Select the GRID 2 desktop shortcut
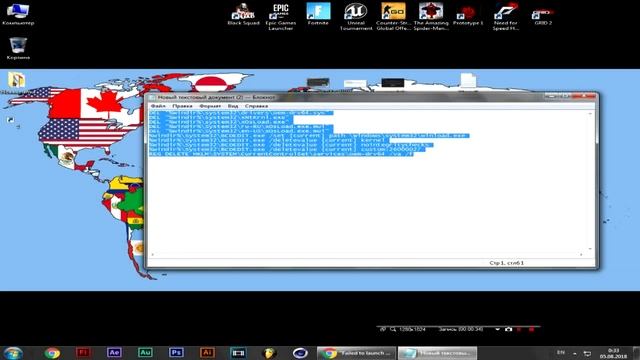This screenshot has width=640, height=360. coord(543,16)
